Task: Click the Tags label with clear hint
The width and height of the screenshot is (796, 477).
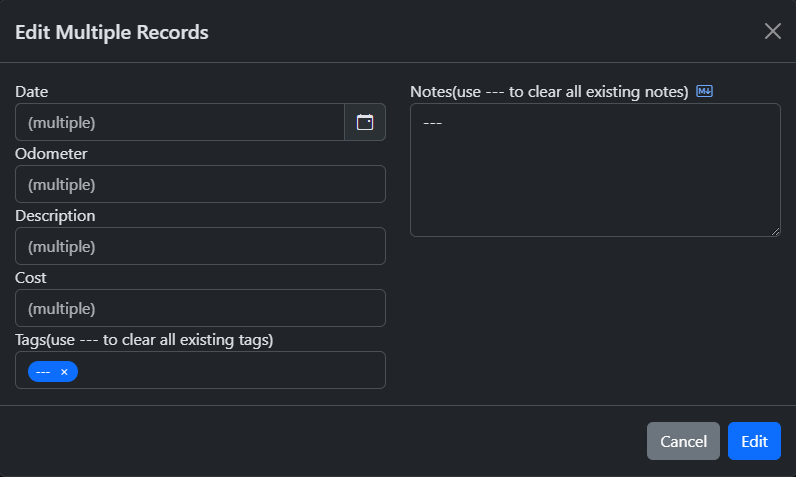Action: 144,340
